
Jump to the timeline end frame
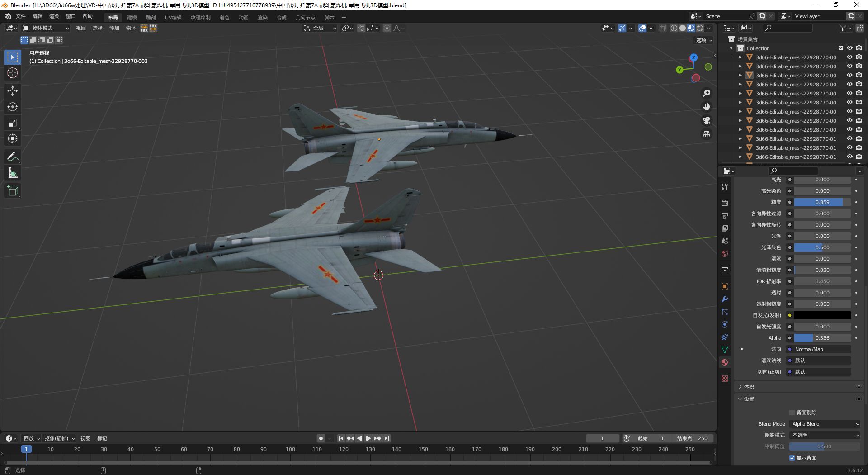(x=387, y=438)
